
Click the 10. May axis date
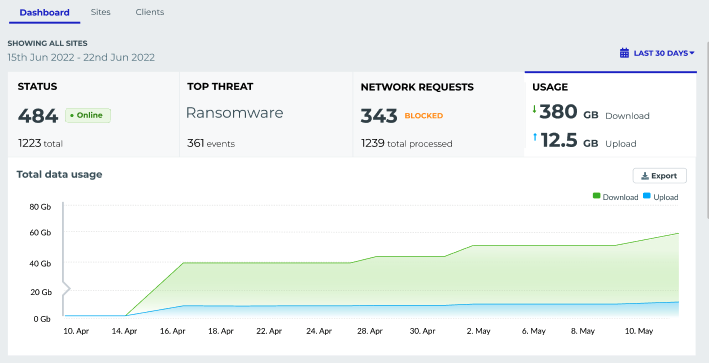[x=639, y=331]
